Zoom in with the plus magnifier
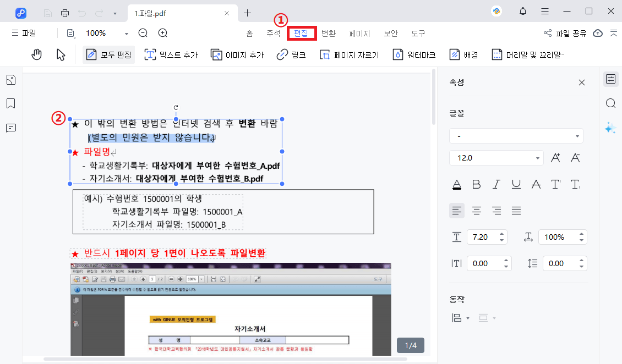 point(162,33)
